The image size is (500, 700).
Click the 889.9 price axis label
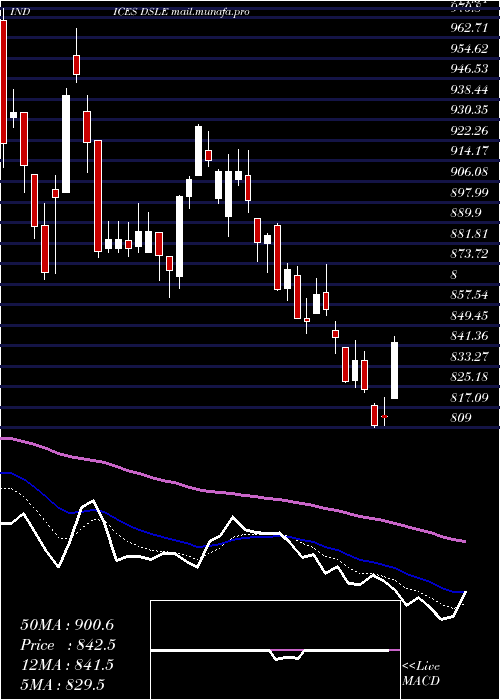(x=466, y=212)
